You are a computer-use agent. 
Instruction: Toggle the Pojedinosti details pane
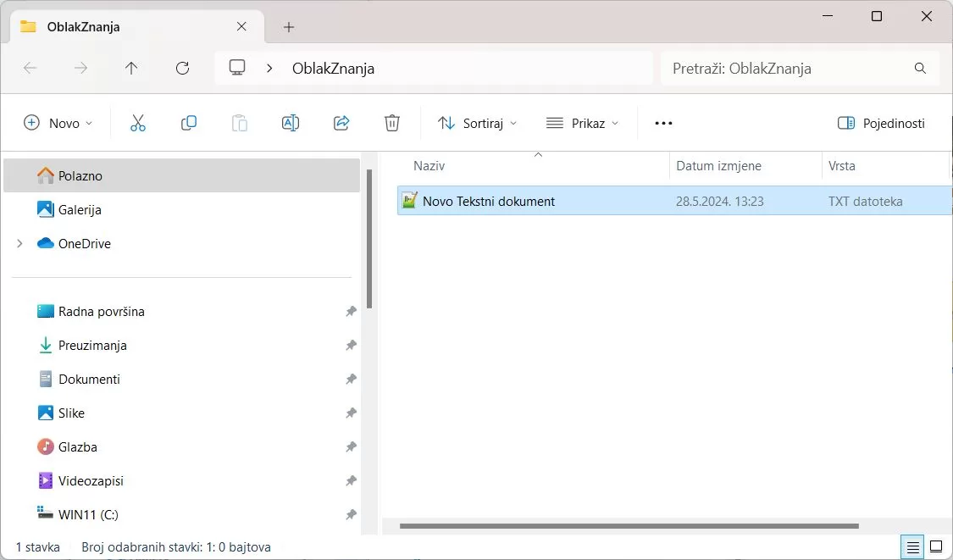(881, 123)
